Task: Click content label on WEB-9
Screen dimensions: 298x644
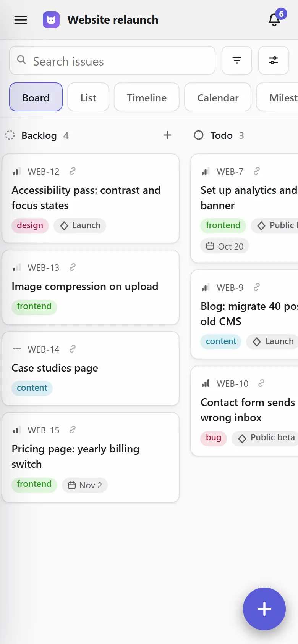Action: coord(221,341)
